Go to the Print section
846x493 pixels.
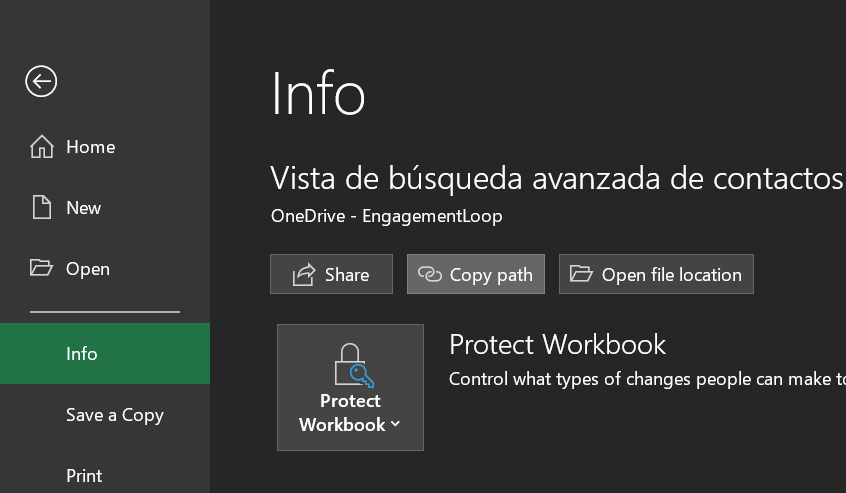tap(84, 476)
